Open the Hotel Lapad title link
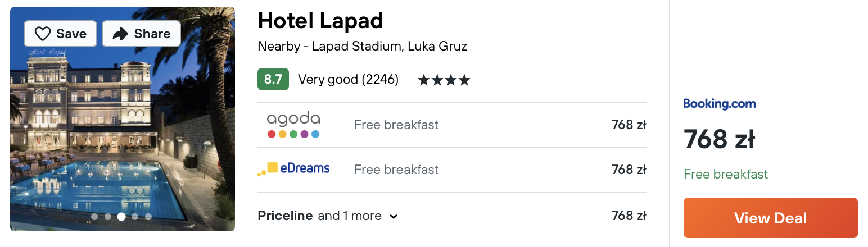This screenshot has width=868, height=247. click(320, 21)
